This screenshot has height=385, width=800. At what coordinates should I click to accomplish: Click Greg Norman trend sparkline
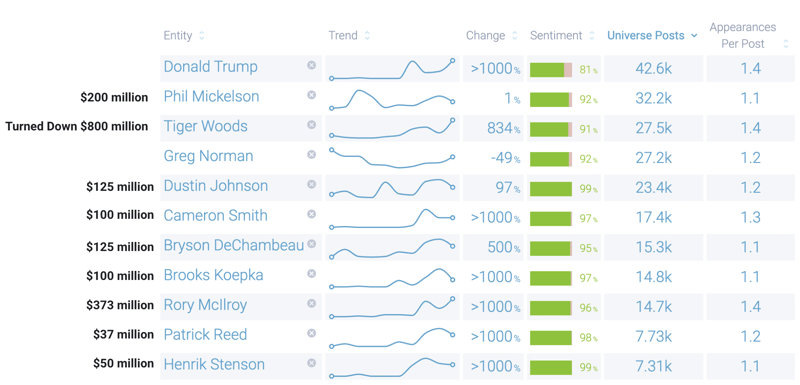tap(392, 158)
